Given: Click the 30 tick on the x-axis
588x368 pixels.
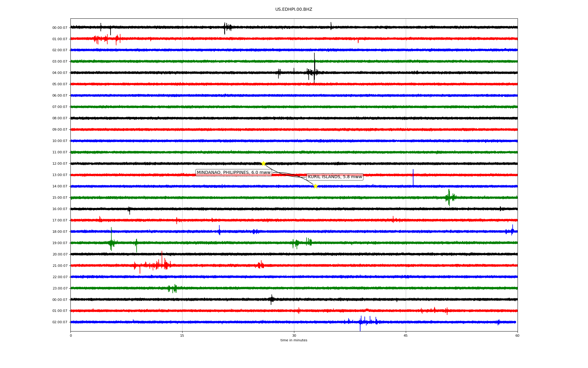Looking at the screenshot, I should pyautogui.click(x=294, y=335).
